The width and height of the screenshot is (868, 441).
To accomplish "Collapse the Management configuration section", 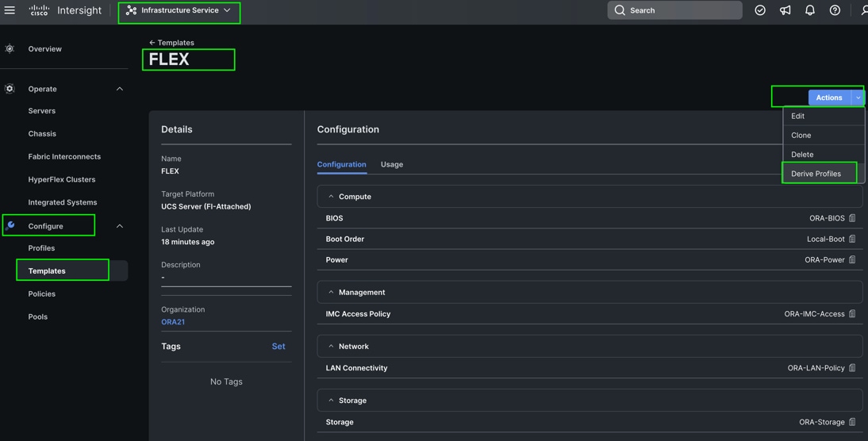I will coord(331,292).
